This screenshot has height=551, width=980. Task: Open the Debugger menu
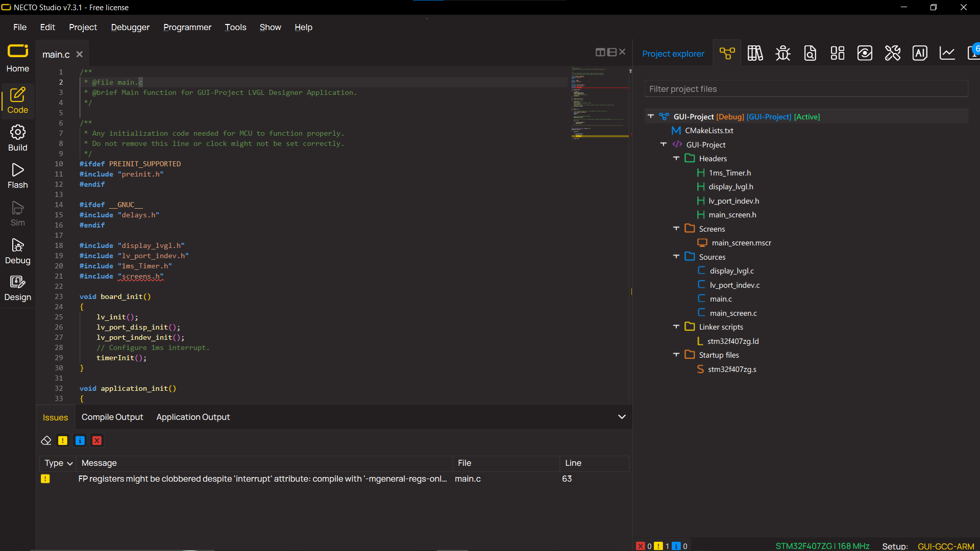click(130, 27)
